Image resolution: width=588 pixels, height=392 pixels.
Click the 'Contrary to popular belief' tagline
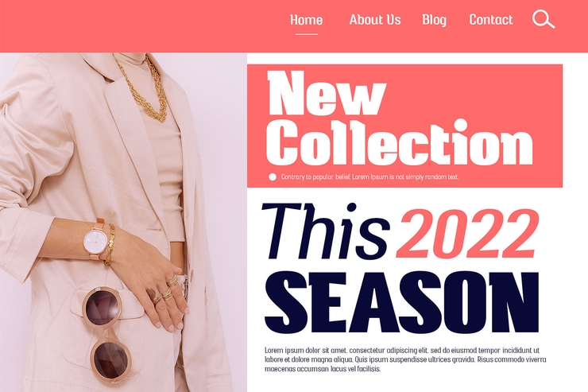click(x=369, y=177)
